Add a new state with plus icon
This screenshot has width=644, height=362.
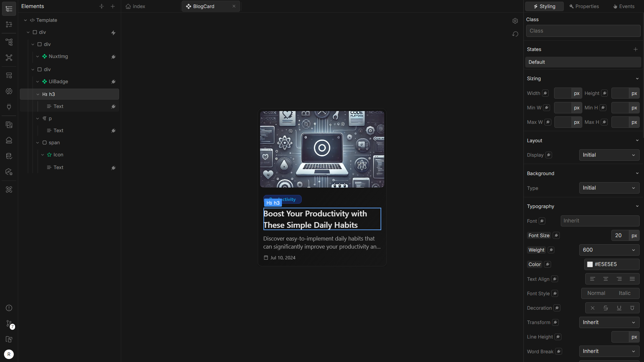point(635,49)
